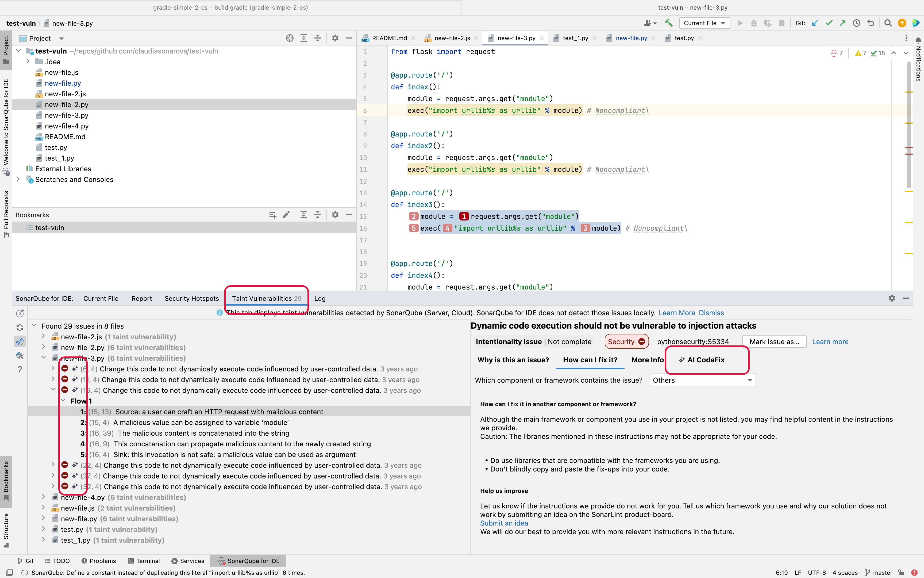Image resolution: width=924 pixels, height=578 pixels.
Task: Open Search Everywhere magnifier icon
Action: pos(888,23)
